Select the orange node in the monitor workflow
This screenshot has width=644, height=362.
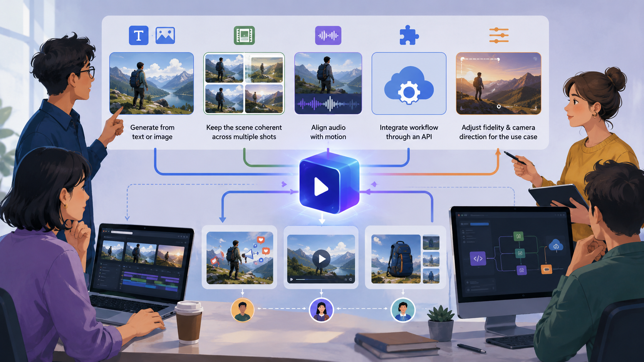click(x=547, y=269)
